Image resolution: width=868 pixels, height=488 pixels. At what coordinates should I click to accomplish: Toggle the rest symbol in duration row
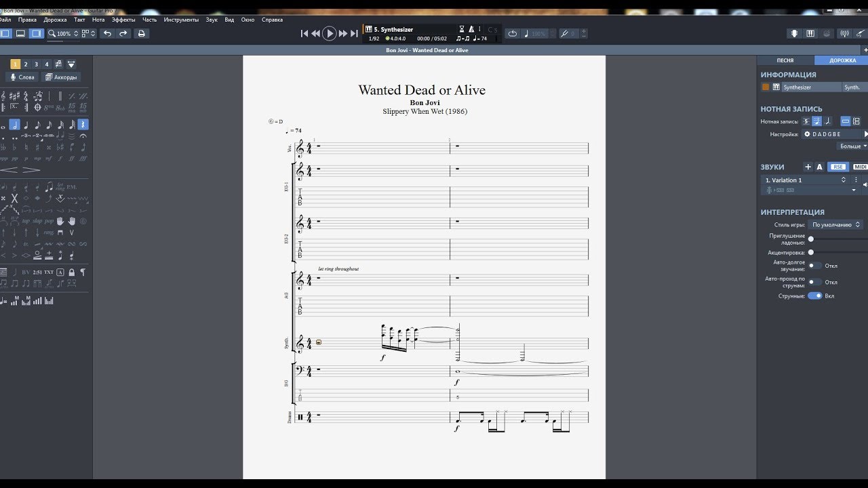point(83,125)
